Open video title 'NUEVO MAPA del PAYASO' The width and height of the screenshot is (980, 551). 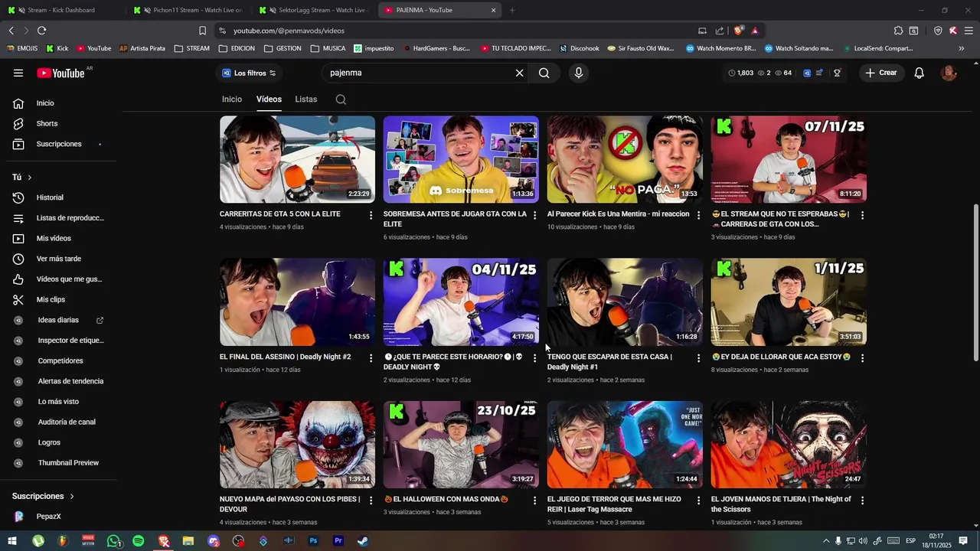point(289,504)
